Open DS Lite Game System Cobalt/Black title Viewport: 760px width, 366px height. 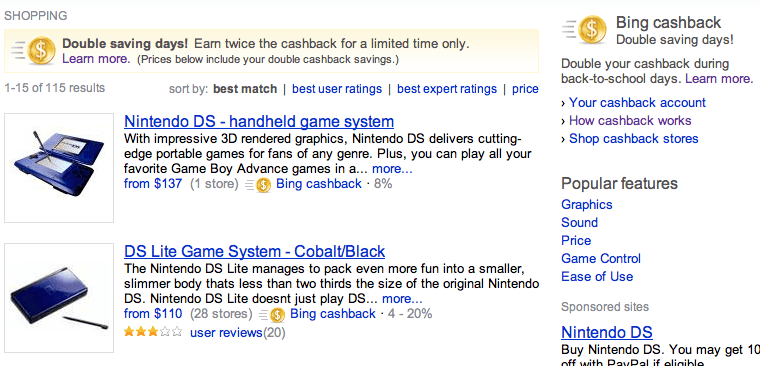click(x=254, y=252)
